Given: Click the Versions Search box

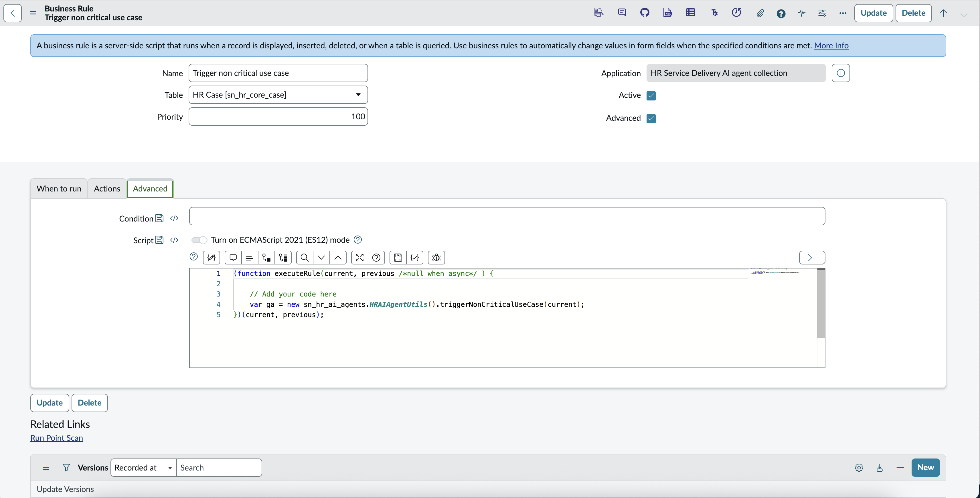Looking at the screenshot, I should pos(219,468).
